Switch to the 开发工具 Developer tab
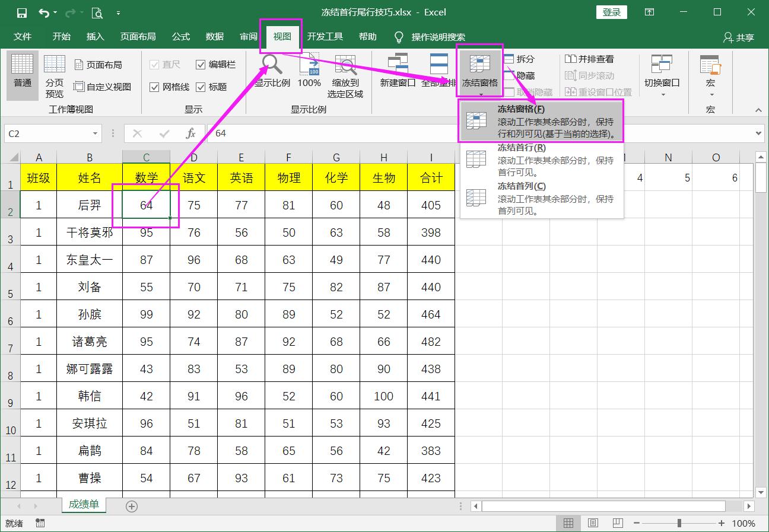 pos(326,36)
